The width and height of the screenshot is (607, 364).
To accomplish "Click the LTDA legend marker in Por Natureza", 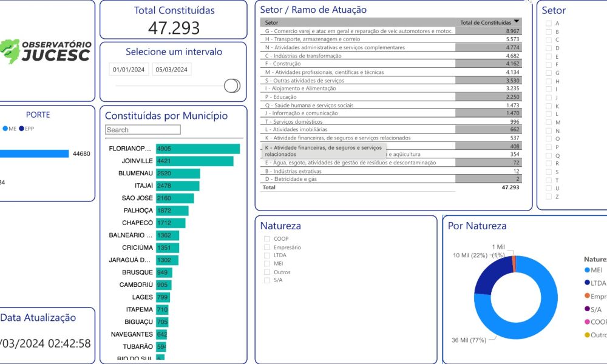I will point(587,283).
